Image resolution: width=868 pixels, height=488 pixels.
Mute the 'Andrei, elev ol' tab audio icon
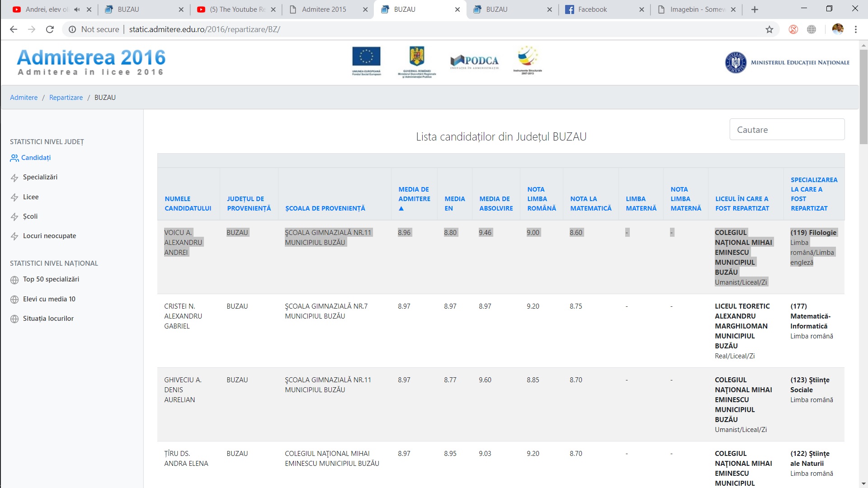(77, 9)
